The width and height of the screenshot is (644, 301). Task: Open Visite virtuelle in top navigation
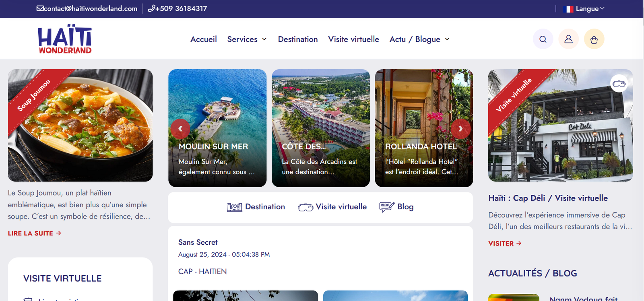(x=353, y=39)
